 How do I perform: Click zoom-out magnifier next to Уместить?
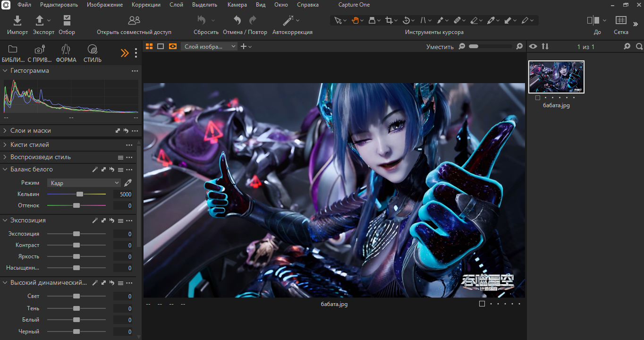462,46
